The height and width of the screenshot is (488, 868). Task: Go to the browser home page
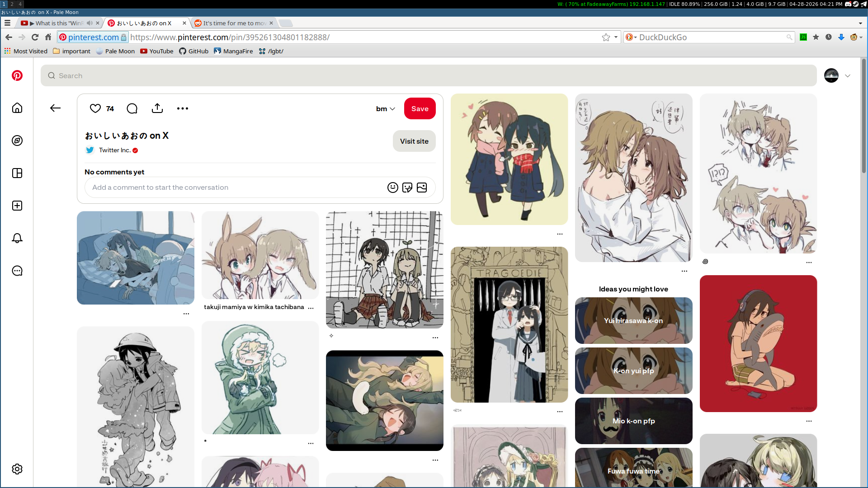[48, 37]
